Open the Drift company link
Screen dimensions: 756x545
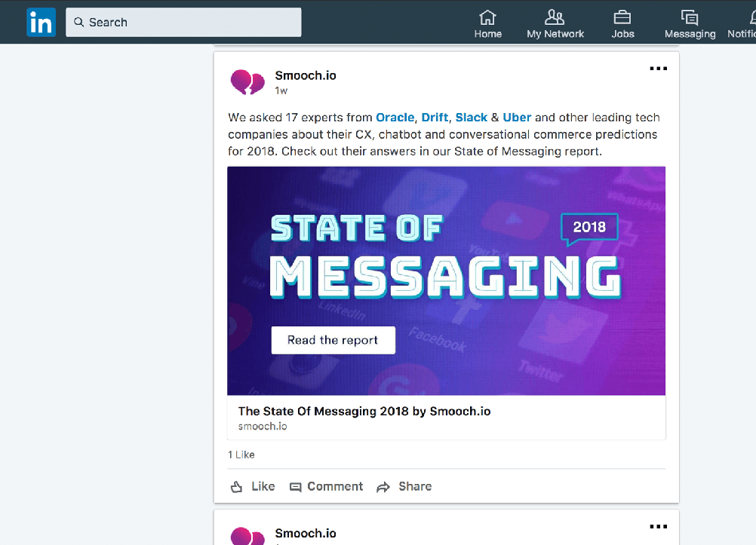[x=435, y=118]
